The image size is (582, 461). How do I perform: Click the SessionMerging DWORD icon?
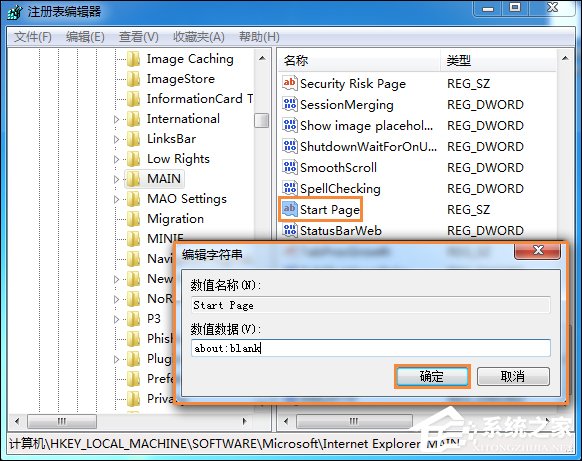pos(290,104)
